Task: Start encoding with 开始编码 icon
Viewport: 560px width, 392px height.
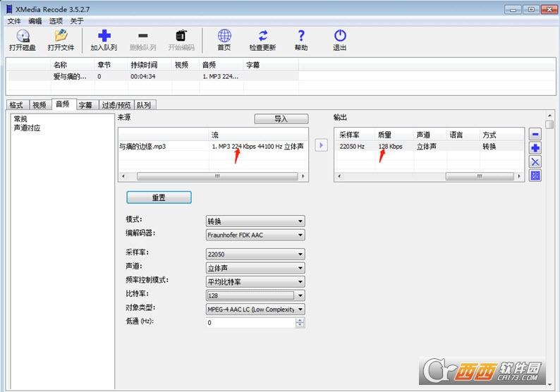Action: (x=181, y=36)
